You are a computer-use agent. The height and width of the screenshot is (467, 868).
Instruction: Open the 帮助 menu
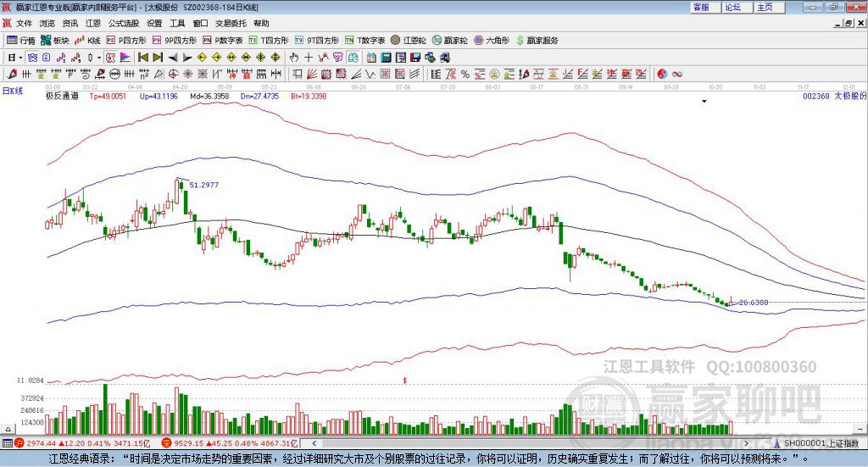coord(261,23)
